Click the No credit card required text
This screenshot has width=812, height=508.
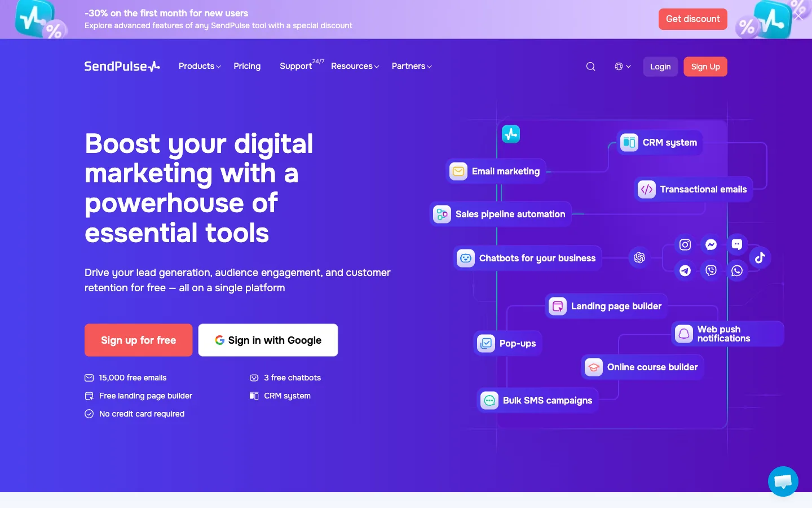(142, 414)
